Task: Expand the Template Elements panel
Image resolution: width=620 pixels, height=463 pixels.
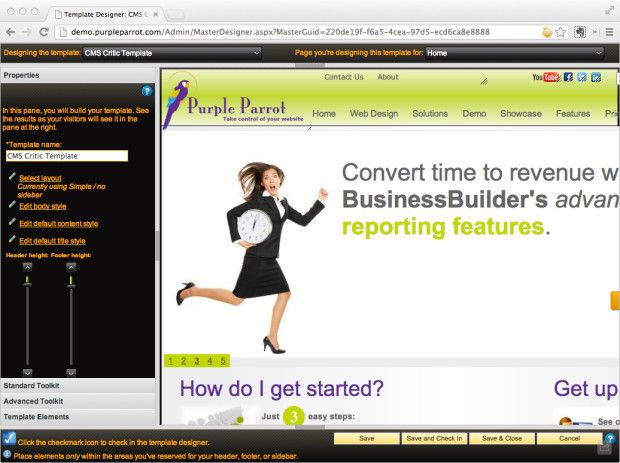Action: (78, 417)
